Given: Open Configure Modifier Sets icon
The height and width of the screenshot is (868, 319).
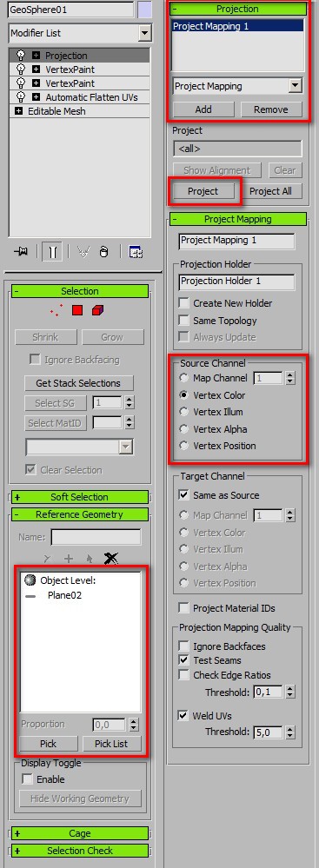Looking at the screenshot, I should pos(136,252).
